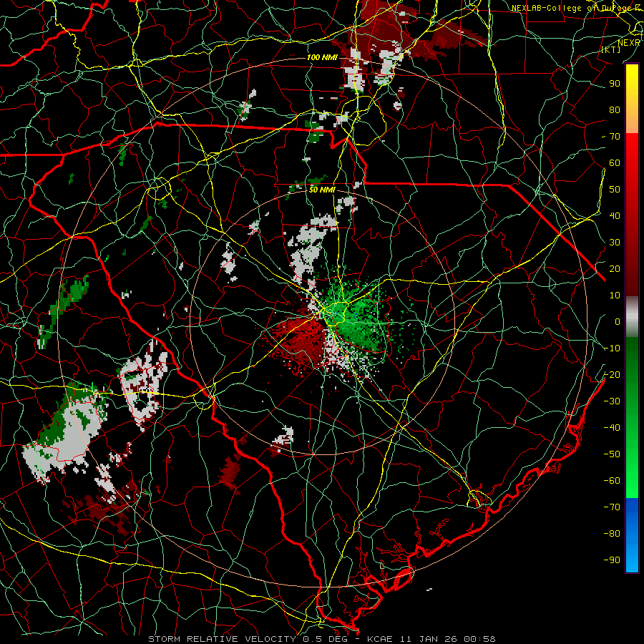Select the positive 20 knot scale value
Image resolution: width=644 pixels, height=644 pixels.
tap(615, 268)
